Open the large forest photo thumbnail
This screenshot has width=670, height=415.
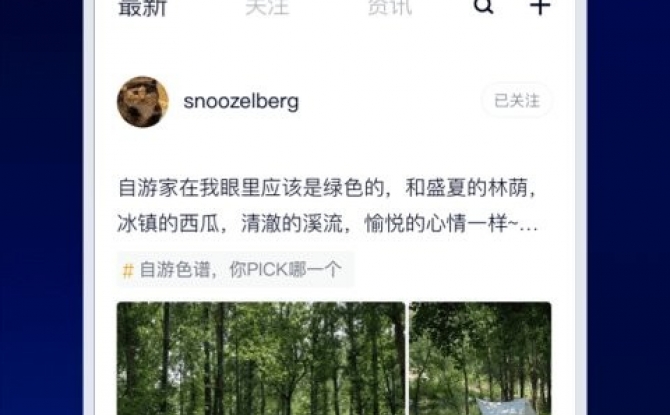[261, 358]
